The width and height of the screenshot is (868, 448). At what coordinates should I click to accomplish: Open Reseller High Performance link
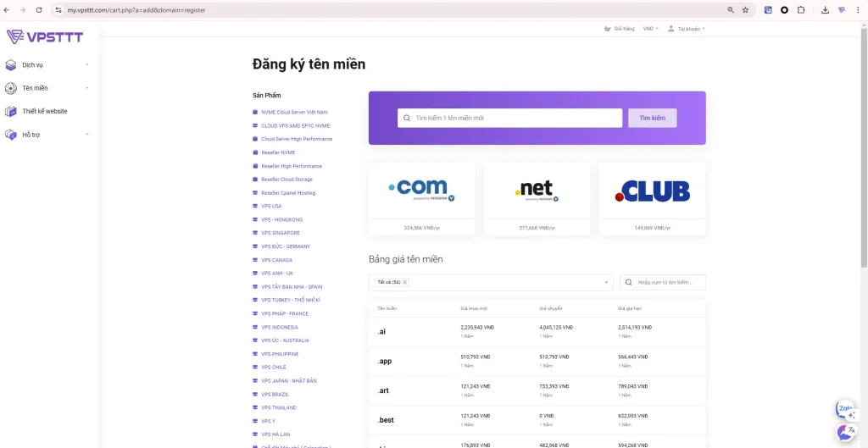coord(292,166)
